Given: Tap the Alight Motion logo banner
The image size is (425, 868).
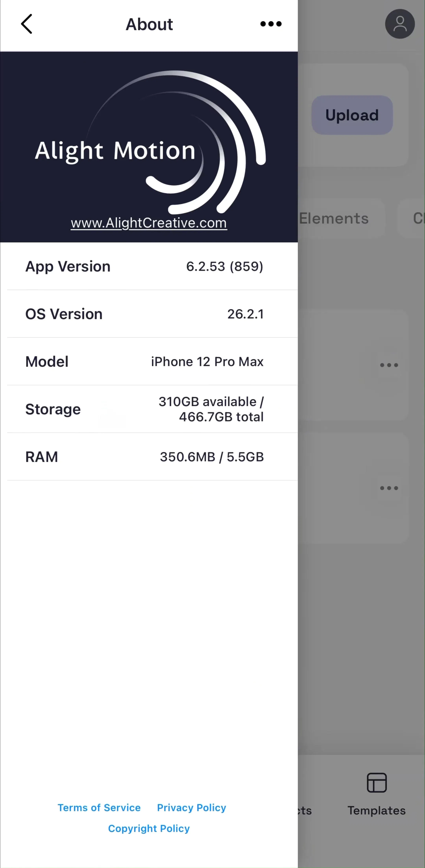Looking at the screenshot, I should [x=149, y=147].
